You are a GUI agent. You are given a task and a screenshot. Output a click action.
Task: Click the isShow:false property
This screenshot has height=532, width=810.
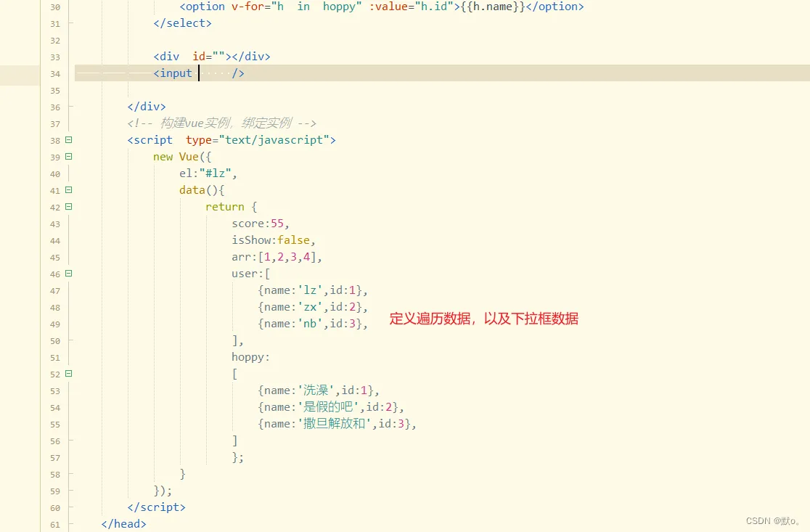(274, 240)
